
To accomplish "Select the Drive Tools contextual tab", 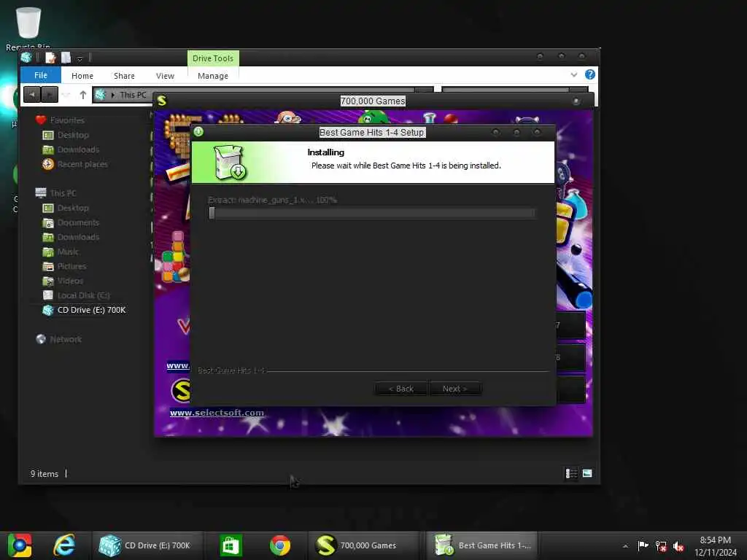I will point(213,58).
